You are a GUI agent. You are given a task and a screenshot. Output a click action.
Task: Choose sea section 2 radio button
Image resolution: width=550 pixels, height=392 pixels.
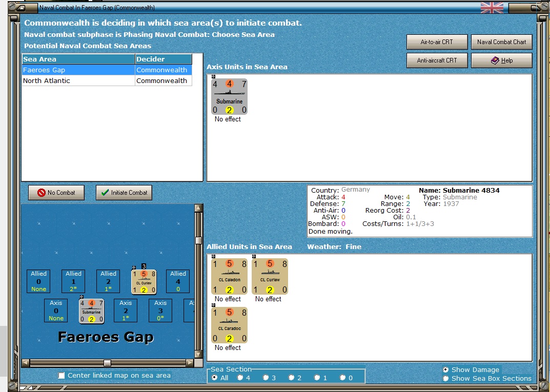(292, 378)
